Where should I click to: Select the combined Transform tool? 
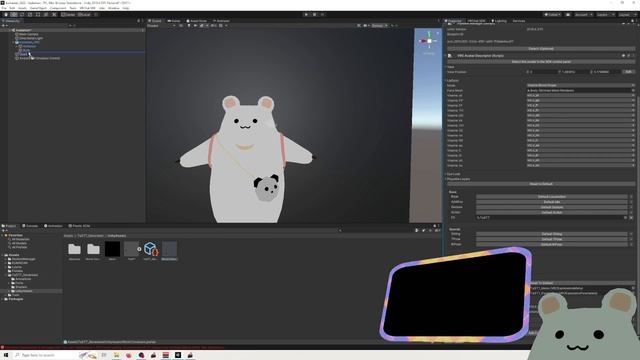[x=46, y=15]
